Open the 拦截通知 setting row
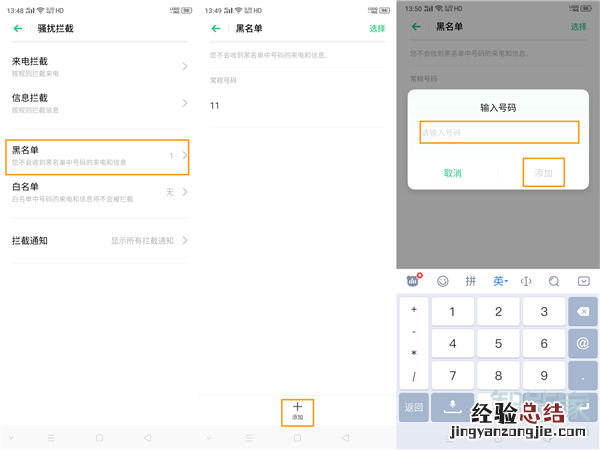This screenshot has width=600, height=450. (97, 240)
